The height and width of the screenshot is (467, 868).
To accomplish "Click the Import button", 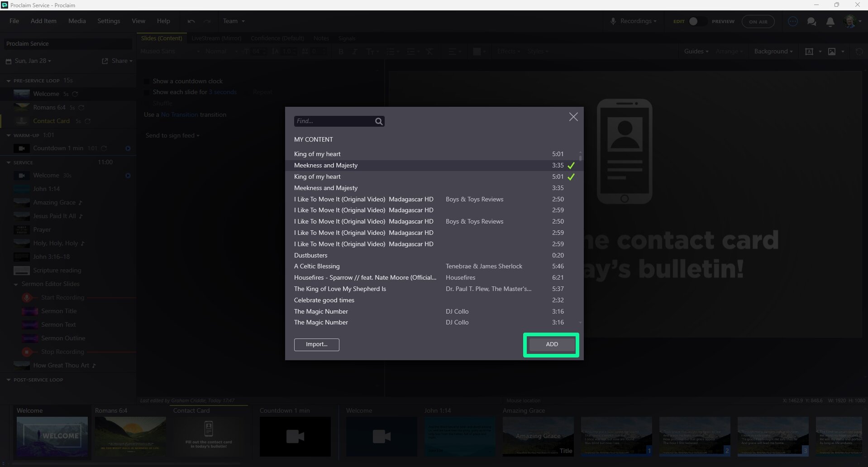I will pos(316,344).
